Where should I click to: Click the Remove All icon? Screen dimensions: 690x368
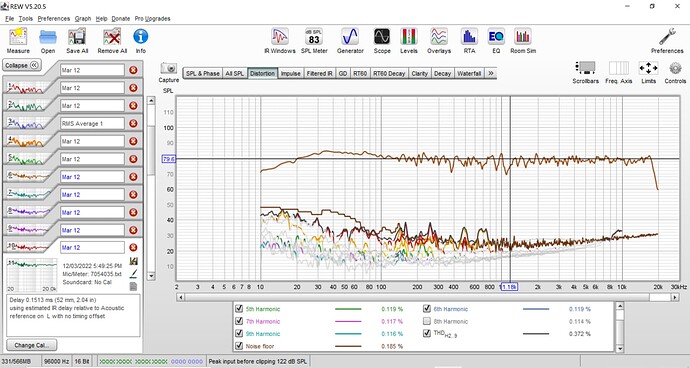[x=112, y=37]
